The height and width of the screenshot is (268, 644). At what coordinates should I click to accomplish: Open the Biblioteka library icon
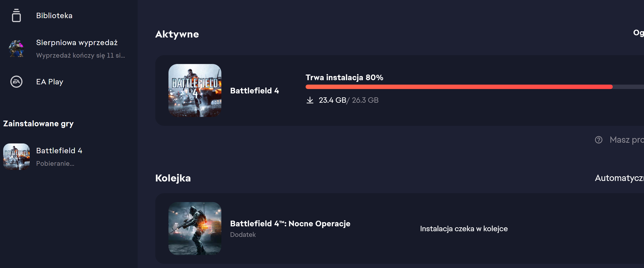(x=16, y=15)
